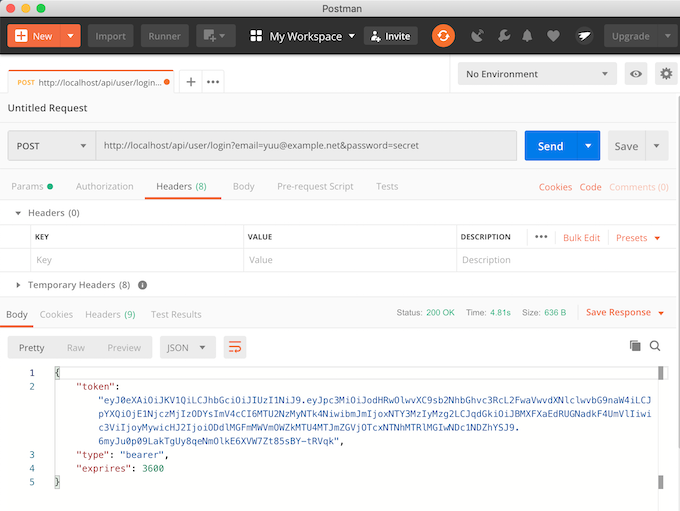
Task: Open the My Workspace dropdown
Action: click(x=313, y=36)
